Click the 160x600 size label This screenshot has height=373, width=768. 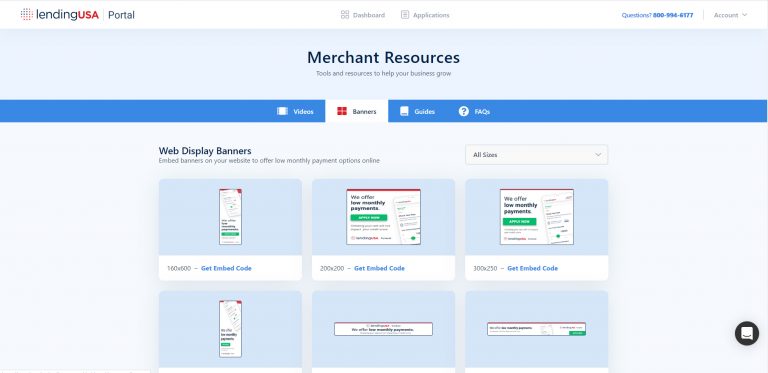[179, 268]
